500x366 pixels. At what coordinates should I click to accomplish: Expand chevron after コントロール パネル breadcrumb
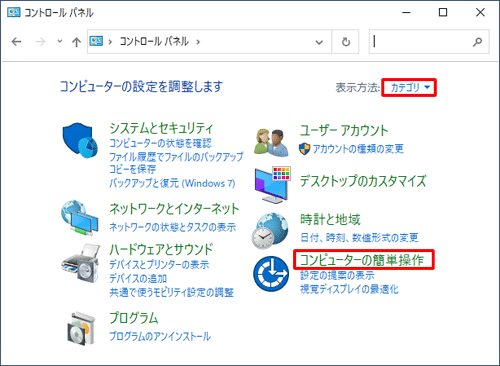click(x=198, y=42)
